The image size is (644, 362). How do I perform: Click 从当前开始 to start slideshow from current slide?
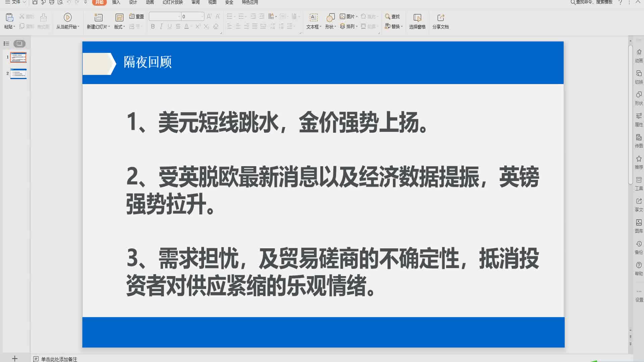pyautogui.click(x=67, y=20)
